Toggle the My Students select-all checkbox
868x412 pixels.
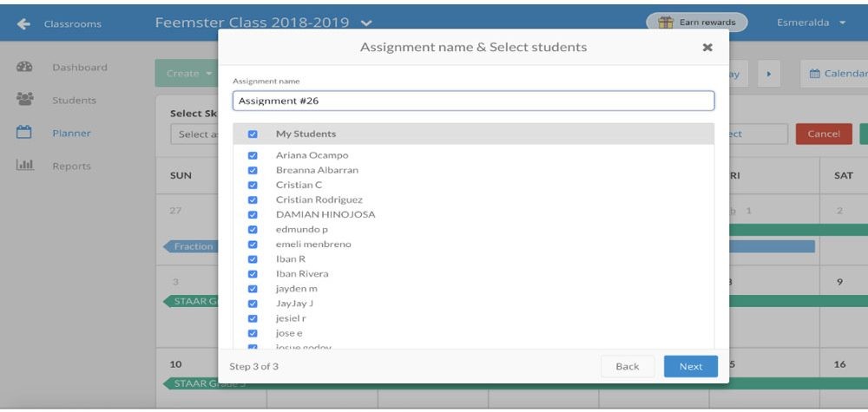253,134
